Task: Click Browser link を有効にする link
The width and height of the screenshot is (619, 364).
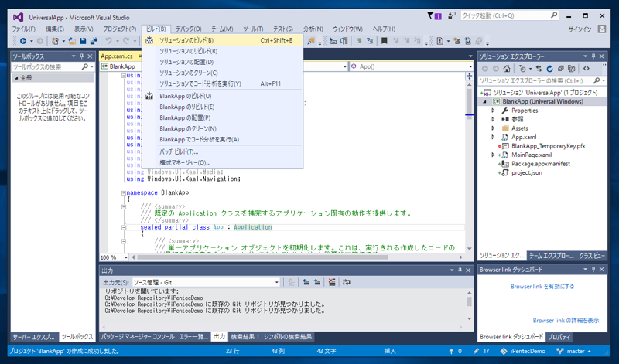Action: [x=542, y=287]
